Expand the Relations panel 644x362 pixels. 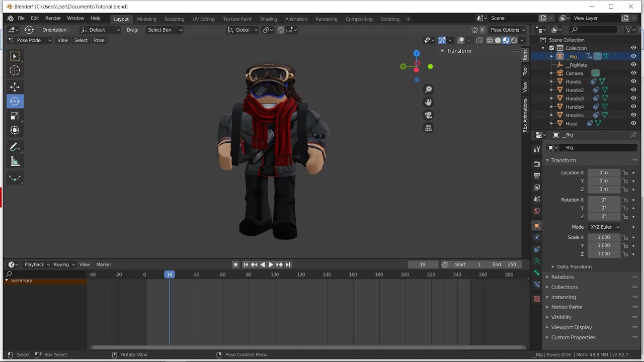coord(562,277)
